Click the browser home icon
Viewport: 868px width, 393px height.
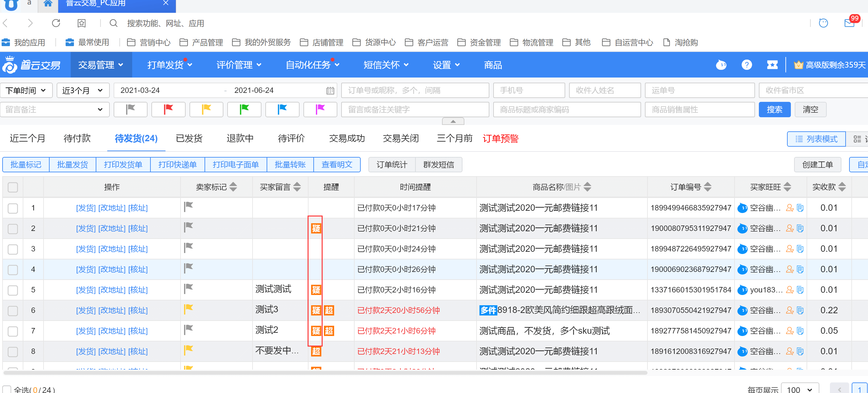48,4
